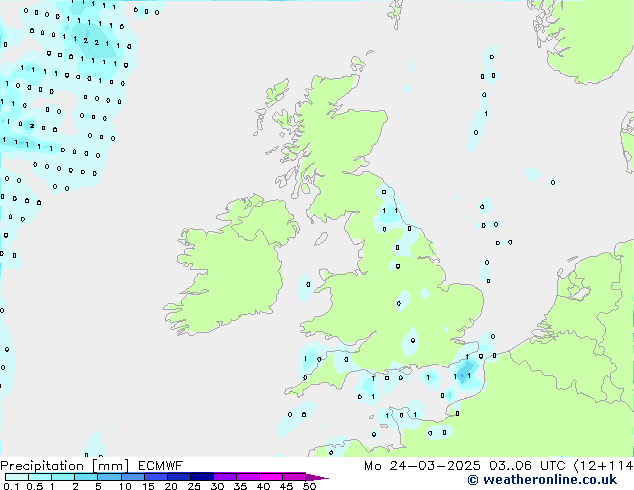Click the light blue 2–5 mm legend swatch
Image resolution: width=634 pixels, height=490 pixels.
point(86,477)
